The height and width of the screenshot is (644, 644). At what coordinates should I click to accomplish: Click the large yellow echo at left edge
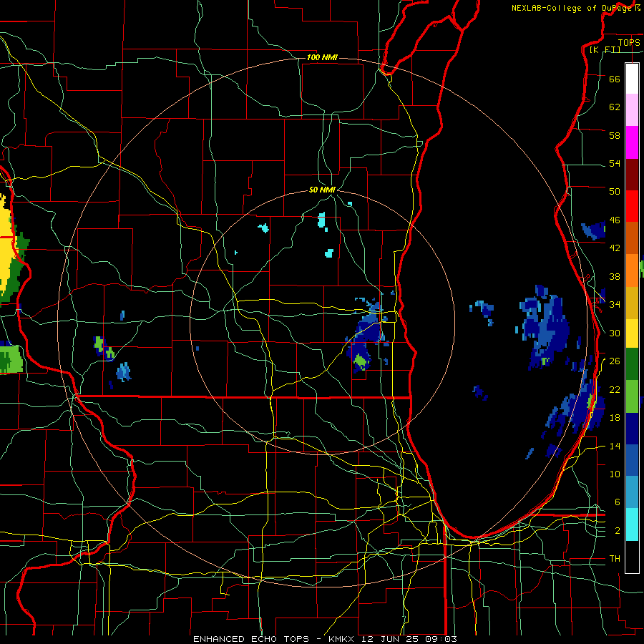tap(6, 246)
